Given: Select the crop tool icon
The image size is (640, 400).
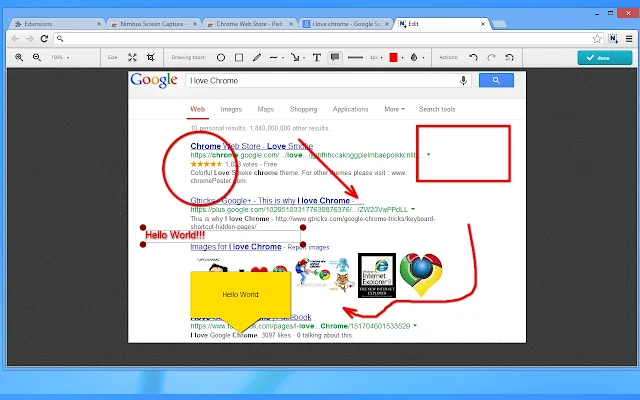Looking at the screenshot, I should (x=151, y=58).
